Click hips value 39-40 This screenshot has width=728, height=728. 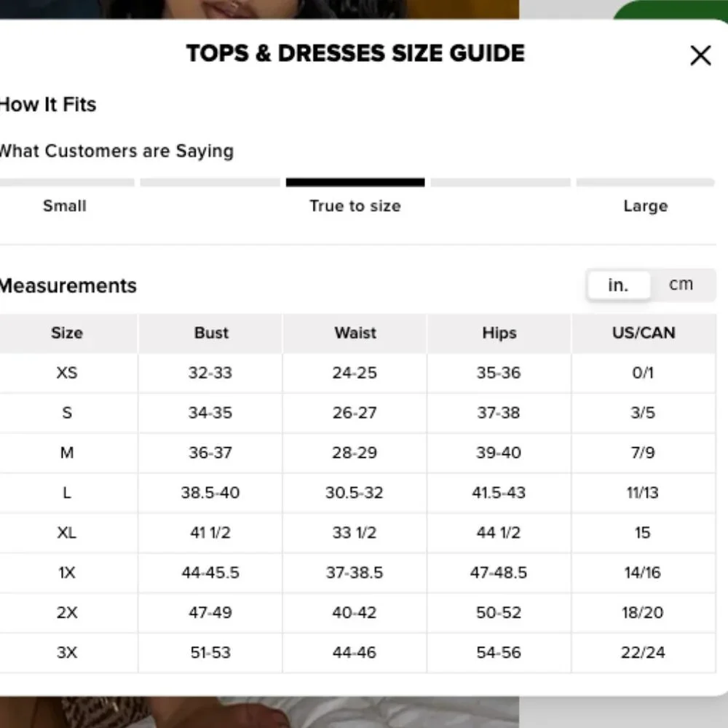499,453
